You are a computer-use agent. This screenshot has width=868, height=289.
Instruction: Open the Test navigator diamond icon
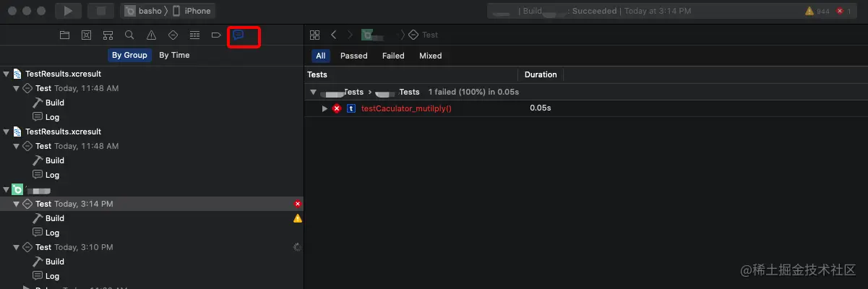coord(173,35)
